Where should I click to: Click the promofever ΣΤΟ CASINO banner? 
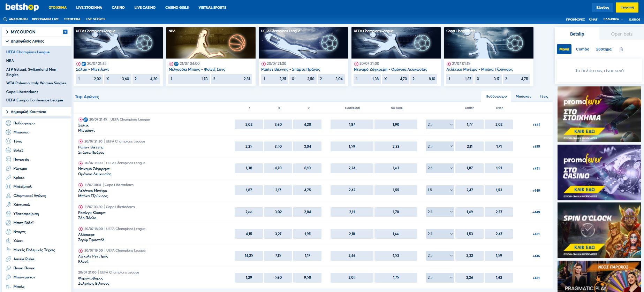click(x=599, y=172)
